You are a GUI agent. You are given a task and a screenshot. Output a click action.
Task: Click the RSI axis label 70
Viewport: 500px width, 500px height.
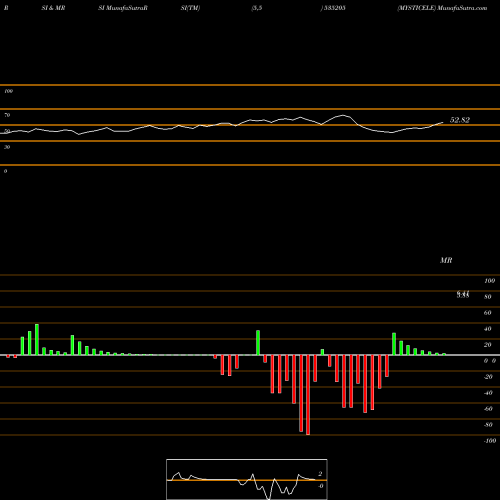7,115
